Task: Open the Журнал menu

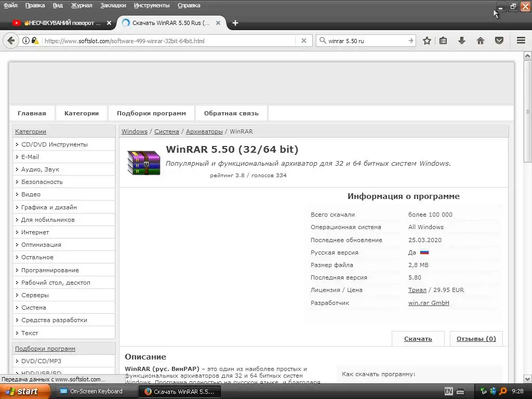Action: (82, 5)
